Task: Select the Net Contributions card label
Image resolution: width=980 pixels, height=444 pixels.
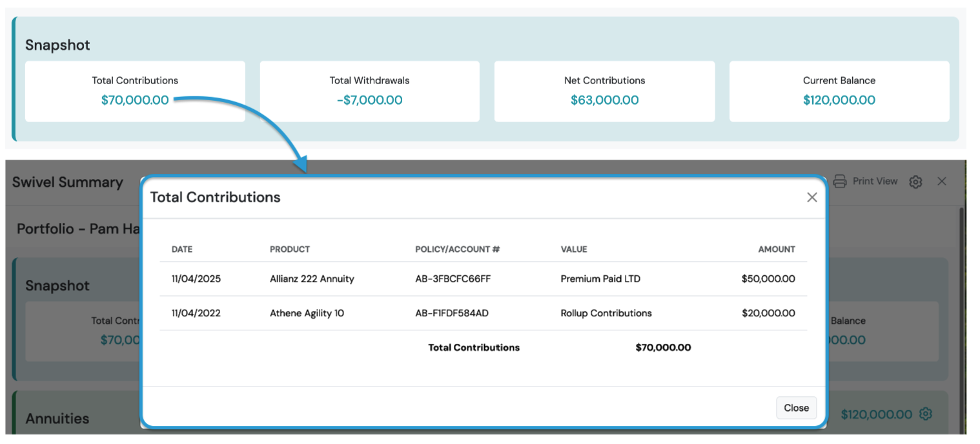Action: tap(604, 81)
